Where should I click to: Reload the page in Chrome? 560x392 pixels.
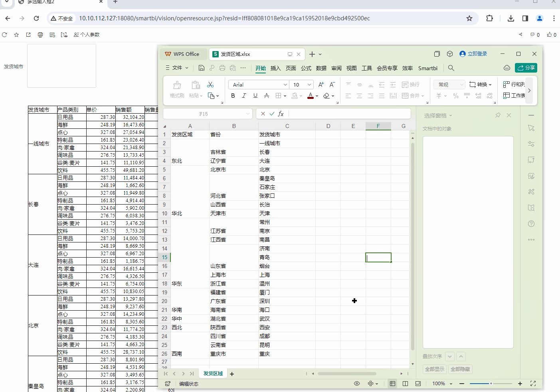[x=36, y=18]
